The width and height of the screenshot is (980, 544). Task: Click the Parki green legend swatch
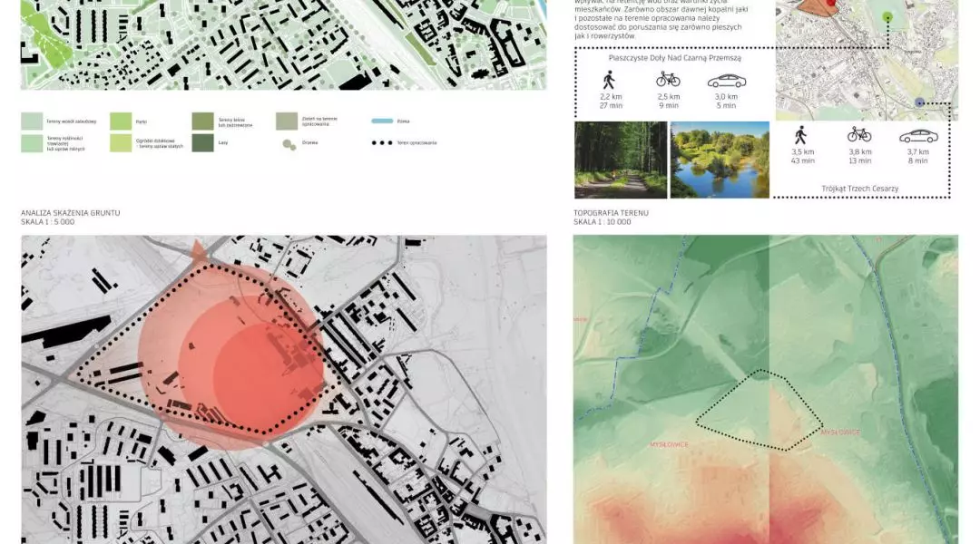tap(121, 121)
